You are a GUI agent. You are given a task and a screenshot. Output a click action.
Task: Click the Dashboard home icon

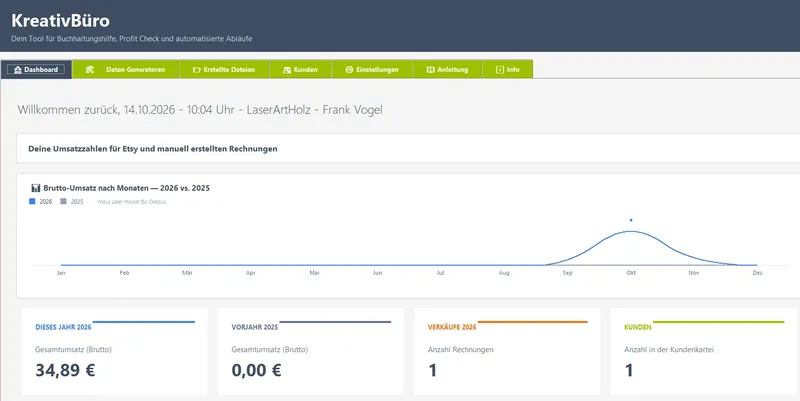click(x=18, y=69)
